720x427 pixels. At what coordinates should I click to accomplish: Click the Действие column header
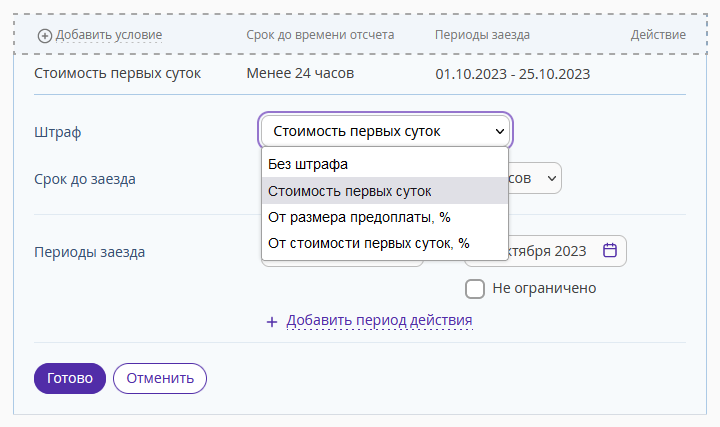[x=658, y=35]
